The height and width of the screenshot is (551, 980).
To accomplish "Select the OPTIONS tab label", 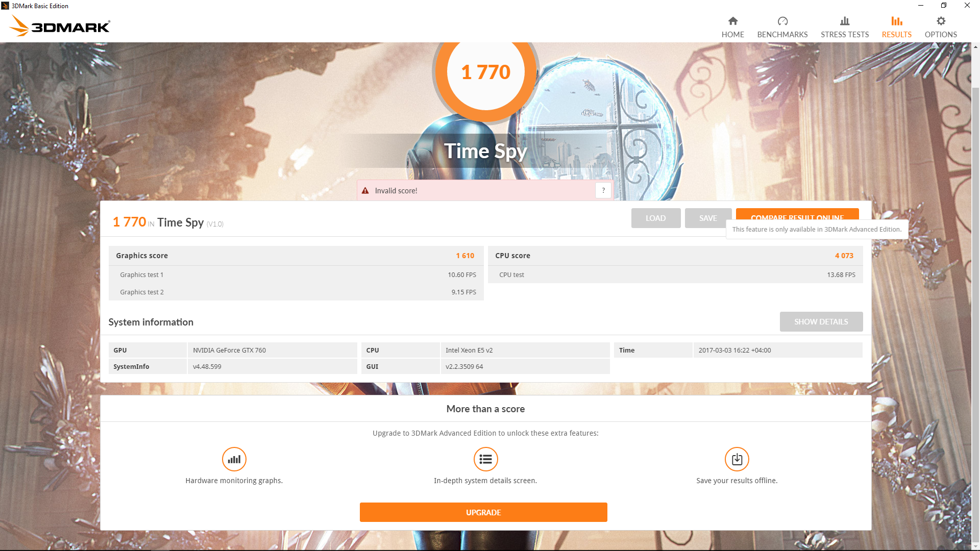I will tap(941, 35).
